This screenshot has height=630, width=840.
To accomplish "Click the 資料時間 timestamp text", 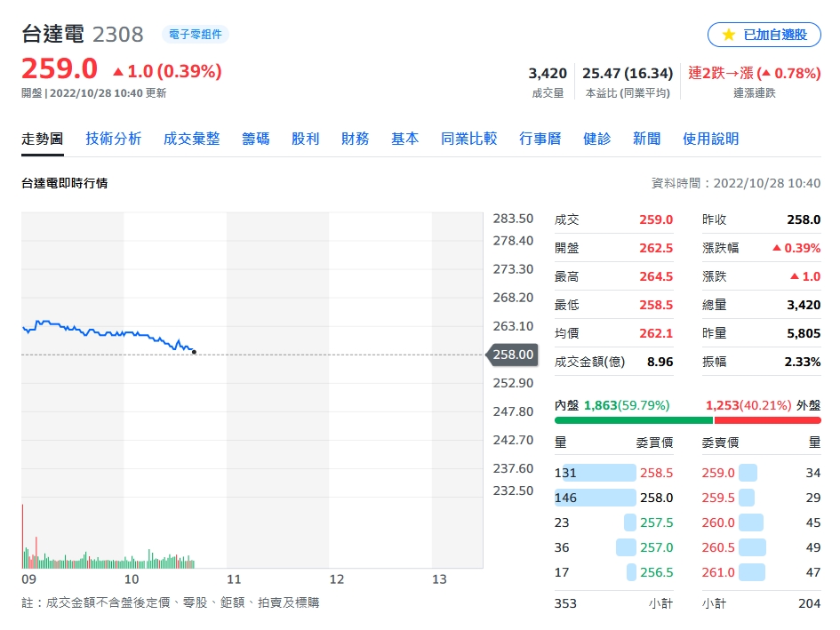I will [x=735, y=183].
